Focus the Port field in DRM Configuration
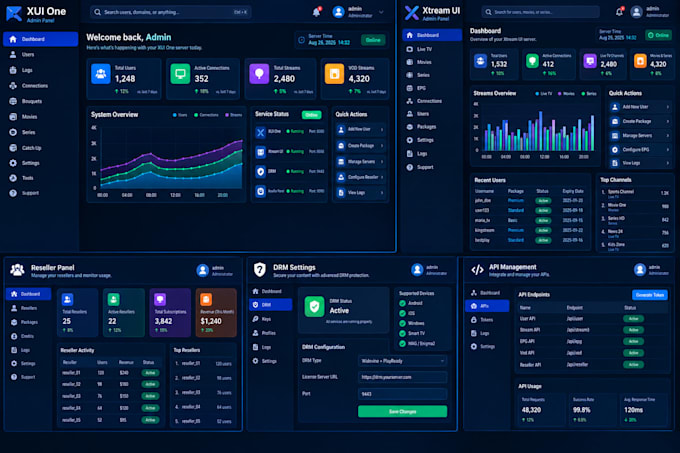The height and width of the screenshot is (453, 680). pos(402,394)
